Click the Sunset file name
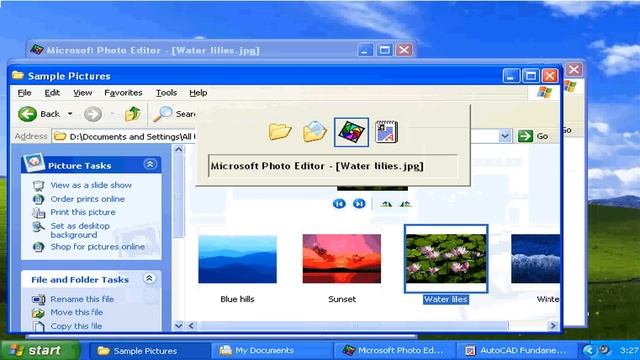The image size is (640, 360). (342, 299)
